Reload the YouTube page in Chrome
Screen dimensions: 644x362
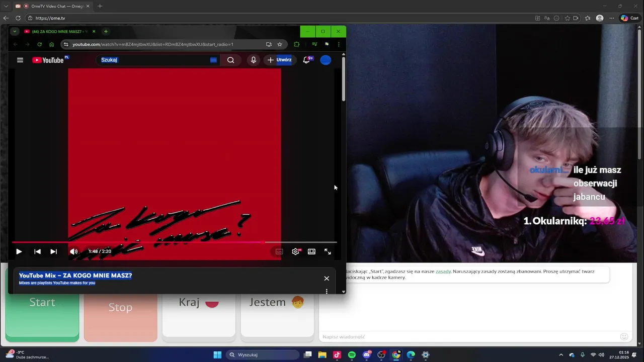39,44
